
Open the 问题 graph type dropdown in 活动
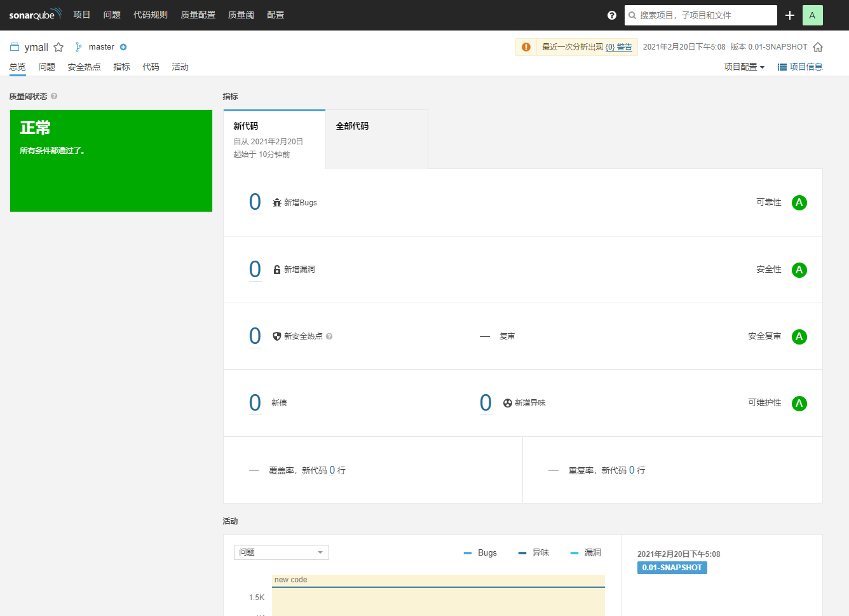[x=281, y=552]
